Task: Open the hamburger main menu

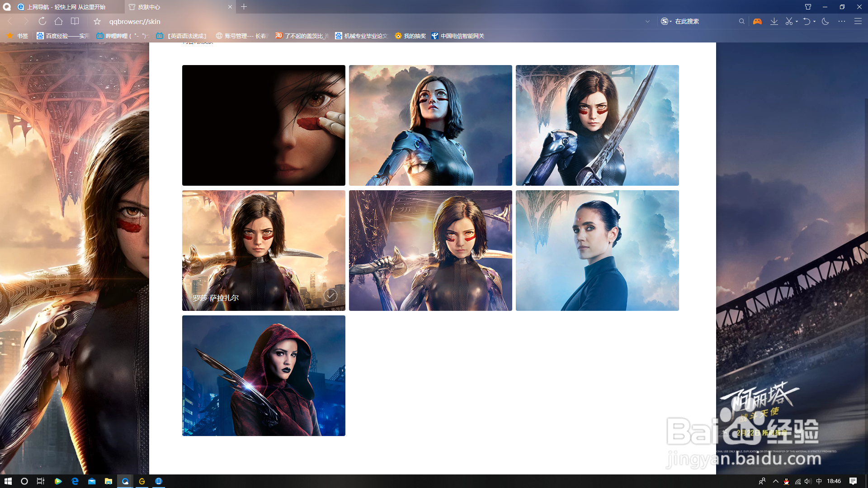Action: (858, 21)
